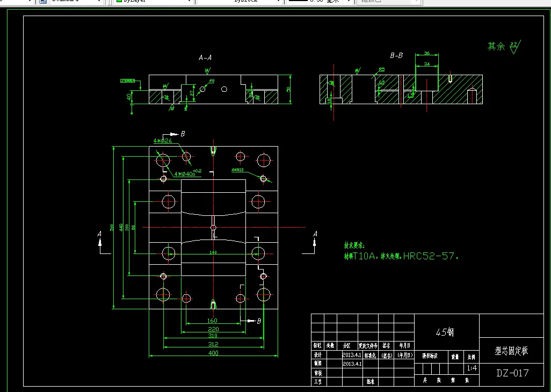Click the 制图 row date 2013.4.1
The width and height of the screenshot is (551, 392).
[352, 364]
